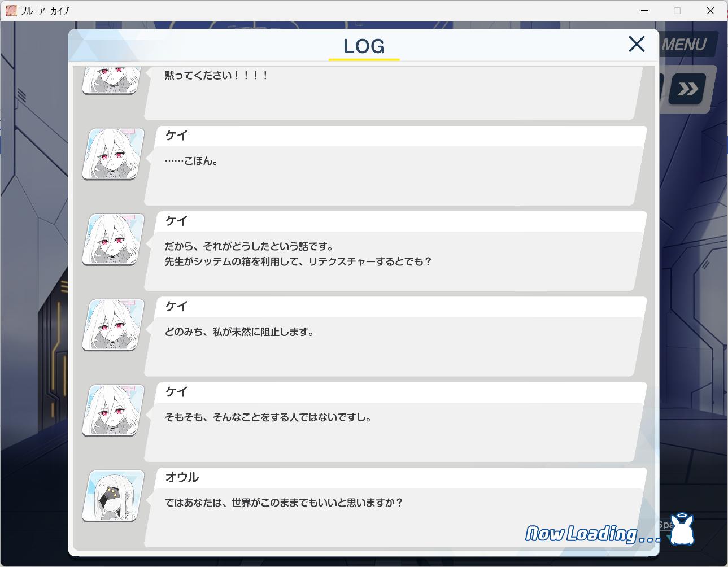Viewport: 728px width, 567px height.
Task: Click Owl's portrait icon at bottom
Action: 113,496
